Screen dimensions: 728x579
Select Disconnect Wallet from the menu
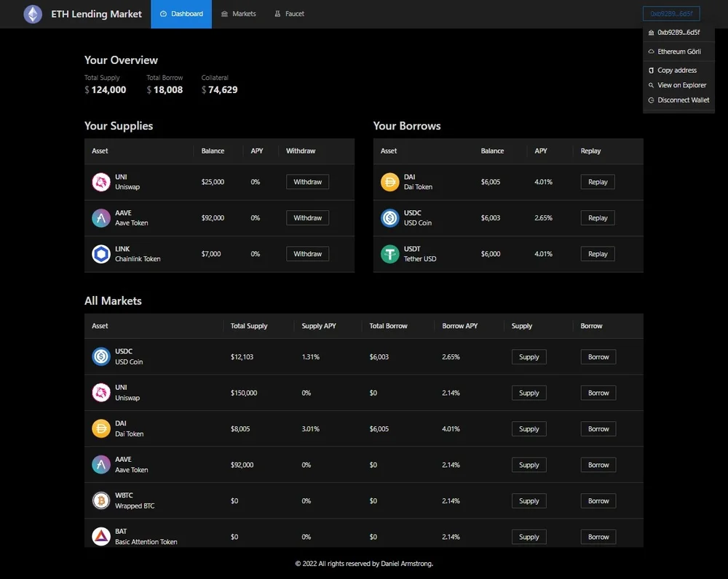tap(683, 100)
